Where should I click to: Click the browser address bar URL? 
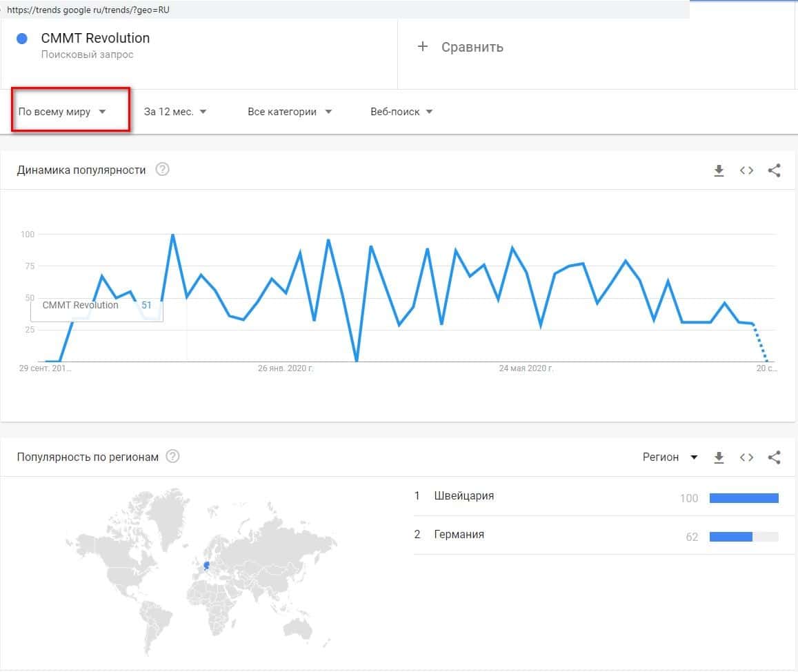click(88, 10)
